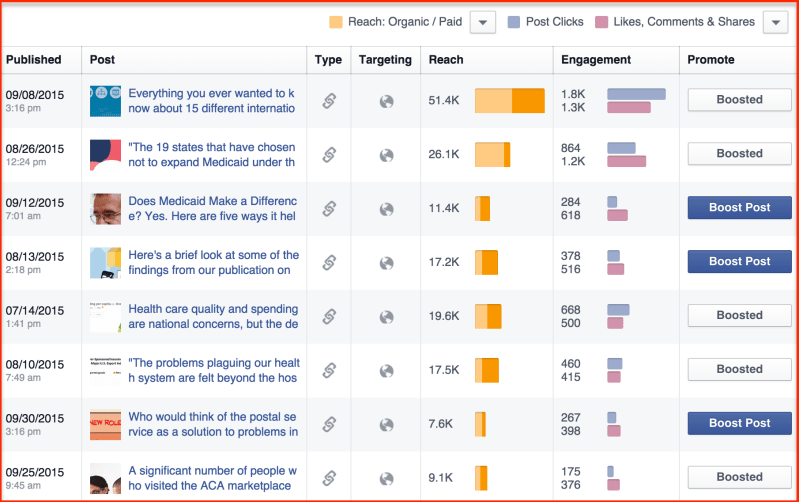Click Boosted button for the 09/08/2015 post
The image size is (799, 502).
pyautogui.click(x=739, y=100)
